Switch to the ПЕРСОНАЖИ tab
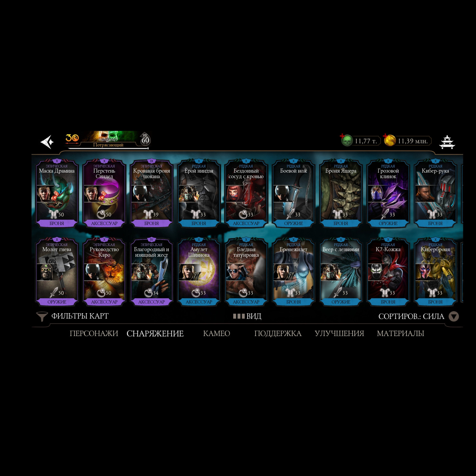This screenshot has height=476, width=476. click(x=94, y=334)
